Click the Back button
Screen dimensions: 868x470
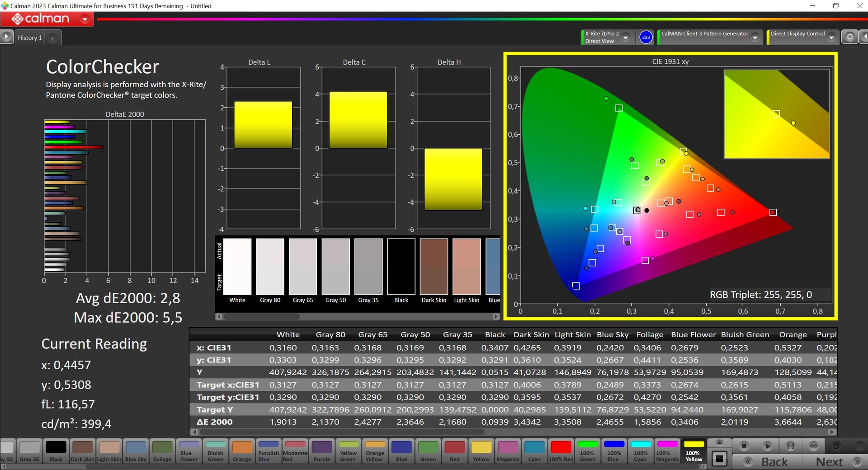click(767, 462)
